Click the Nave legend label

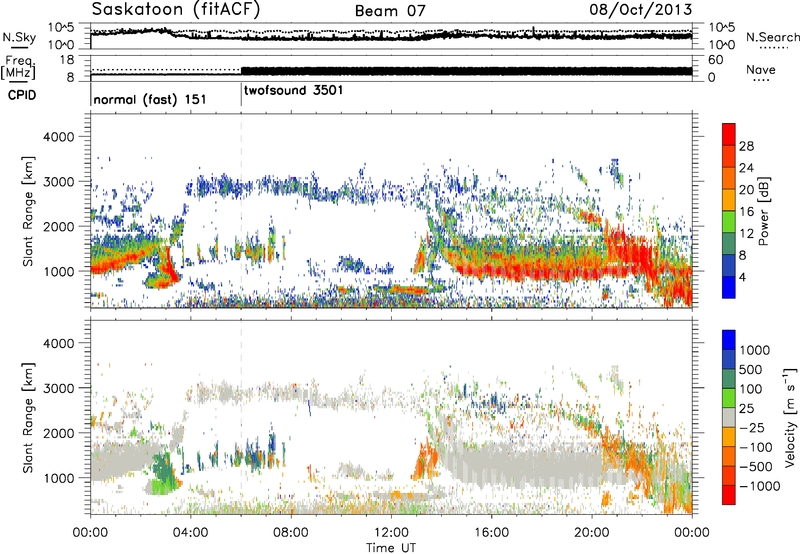click(761, 69)
